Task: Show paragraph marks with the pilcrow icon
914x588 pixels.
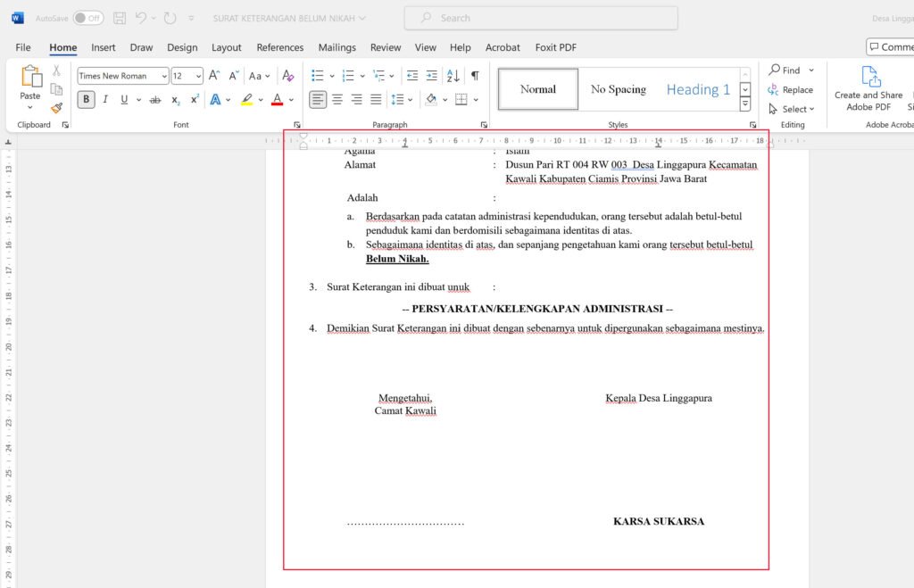Action: point(475,76)
